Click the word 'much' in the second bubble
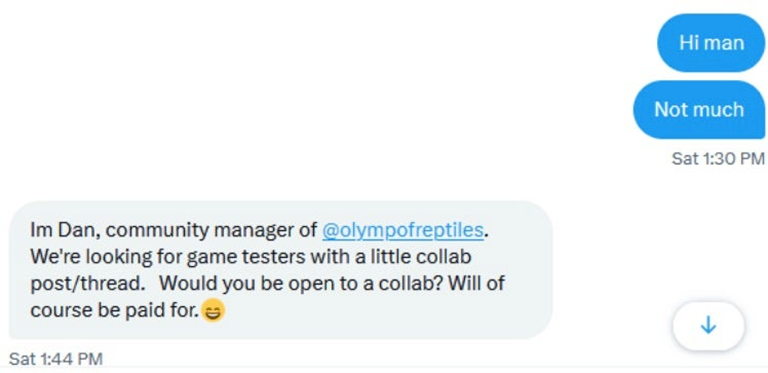768x373 pixels. 720,110
